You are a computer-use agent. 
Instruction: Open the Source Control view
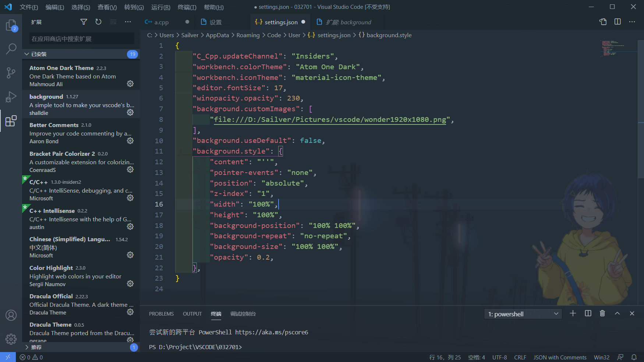point(11,73)
